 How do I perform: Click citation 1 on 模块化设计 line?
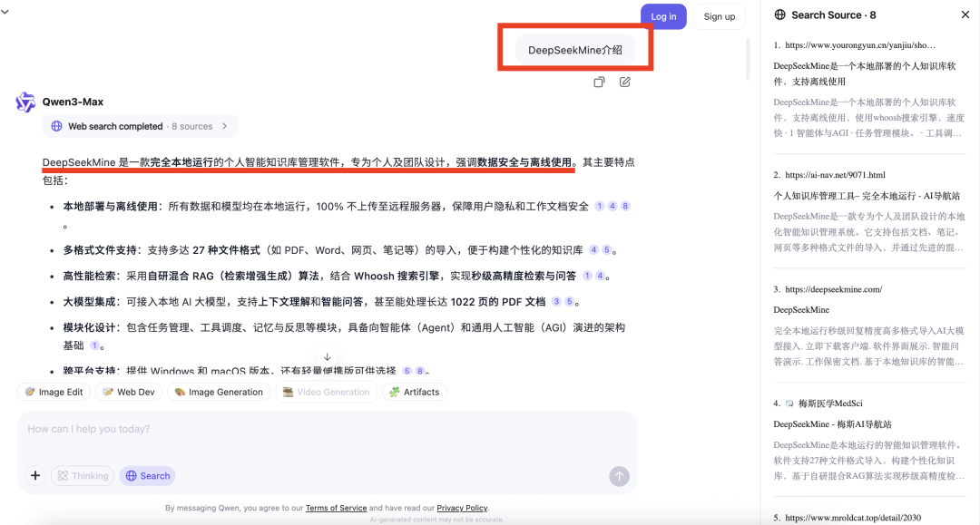click(x=94, y=345)
